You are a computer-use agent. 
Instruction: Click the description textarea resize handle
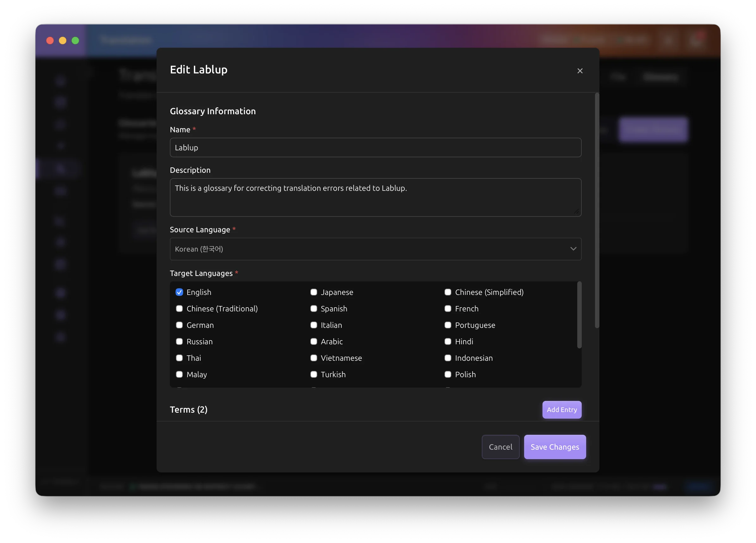click(x=577, y=211)
